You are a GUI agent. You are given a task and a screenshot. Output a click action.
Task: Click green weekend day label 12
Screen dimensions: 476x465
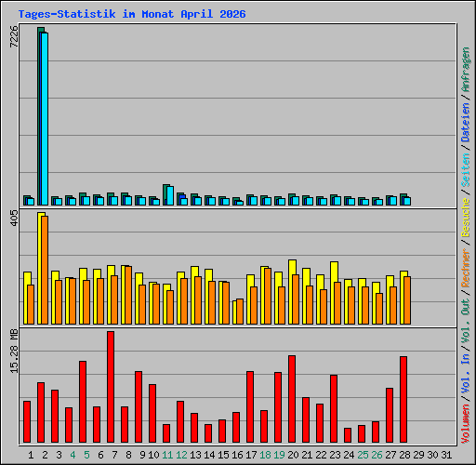(x=181, y=455)
